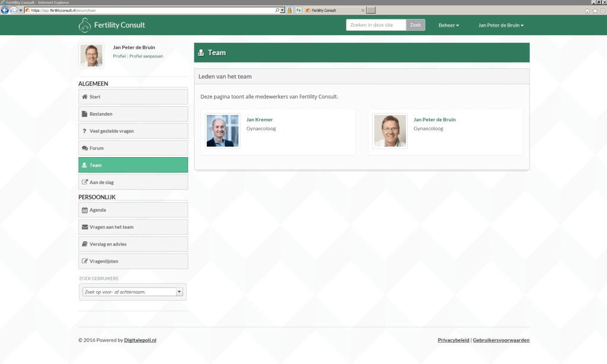
Task: Open the Vragenlijsten menu item
Action: [x=133, y=261]
